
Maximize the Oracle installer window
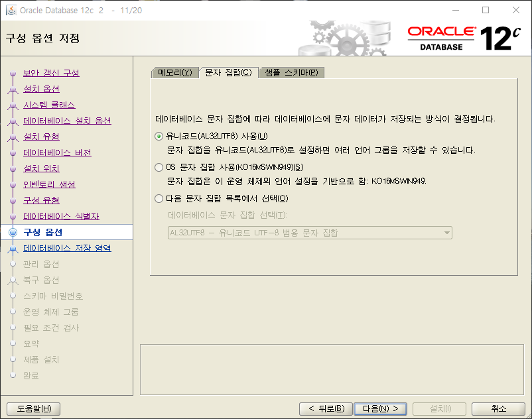pos(486,10)
